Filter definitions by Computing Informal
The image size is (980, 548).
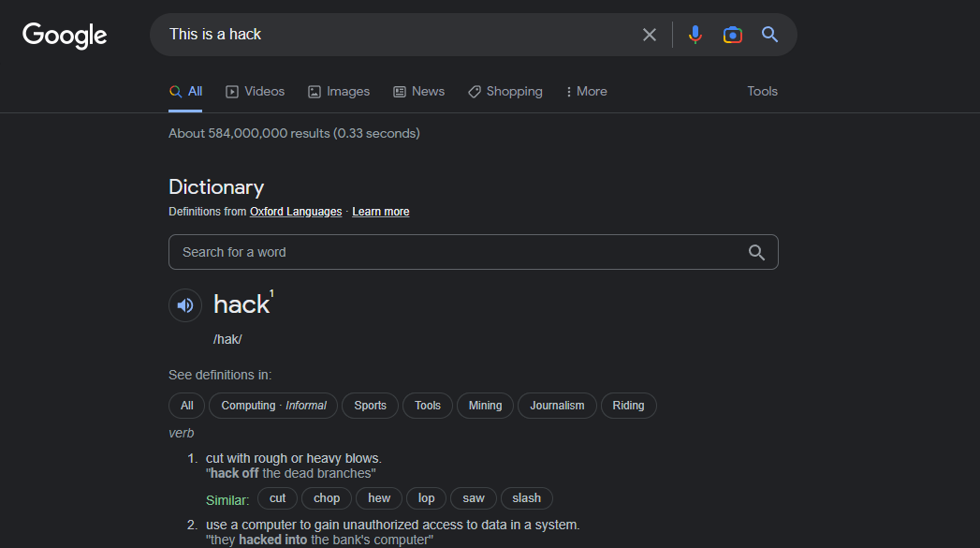click(x=273, y=406)
